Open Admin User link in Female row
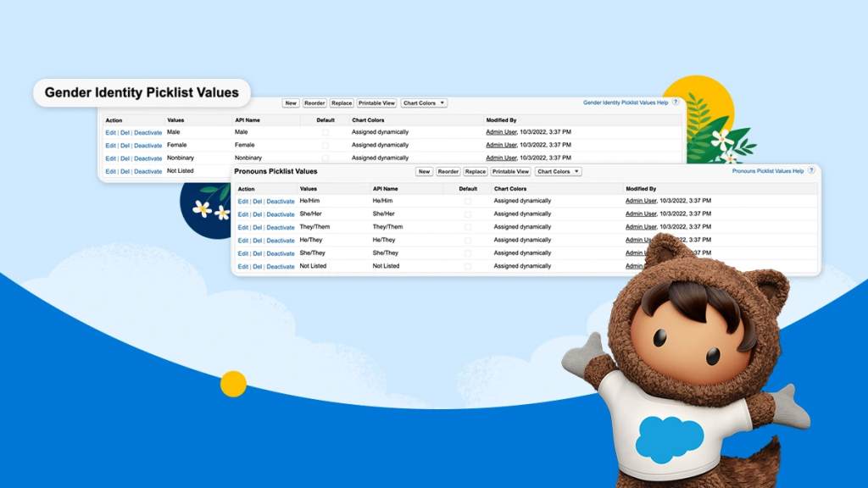Viewport: 868px width, 488px height. 501,145
